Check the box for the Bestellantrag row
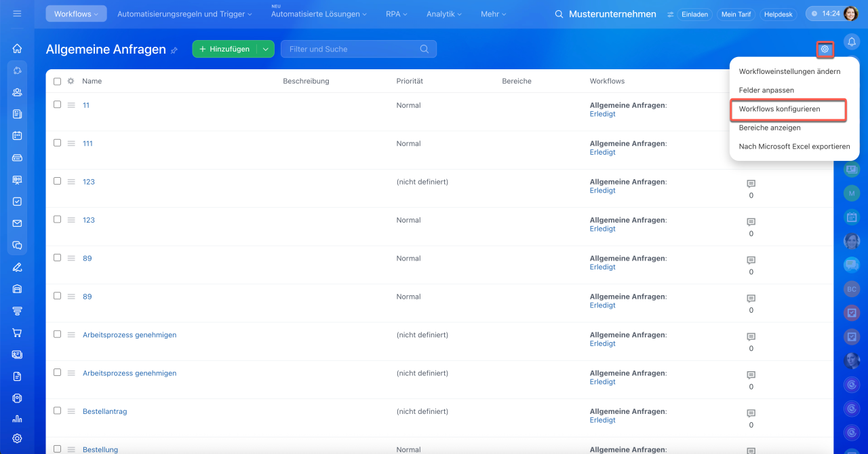 click(57, 411)
